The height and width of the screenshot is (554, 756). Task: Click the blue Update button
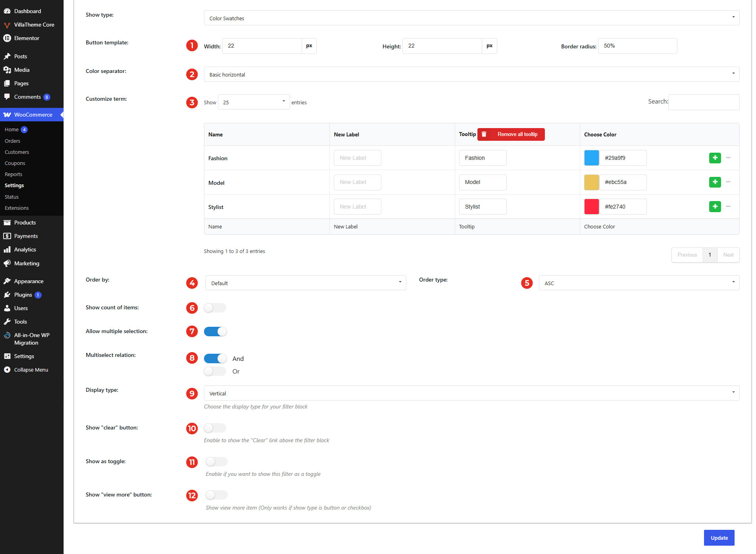click(x=719, y=538)
